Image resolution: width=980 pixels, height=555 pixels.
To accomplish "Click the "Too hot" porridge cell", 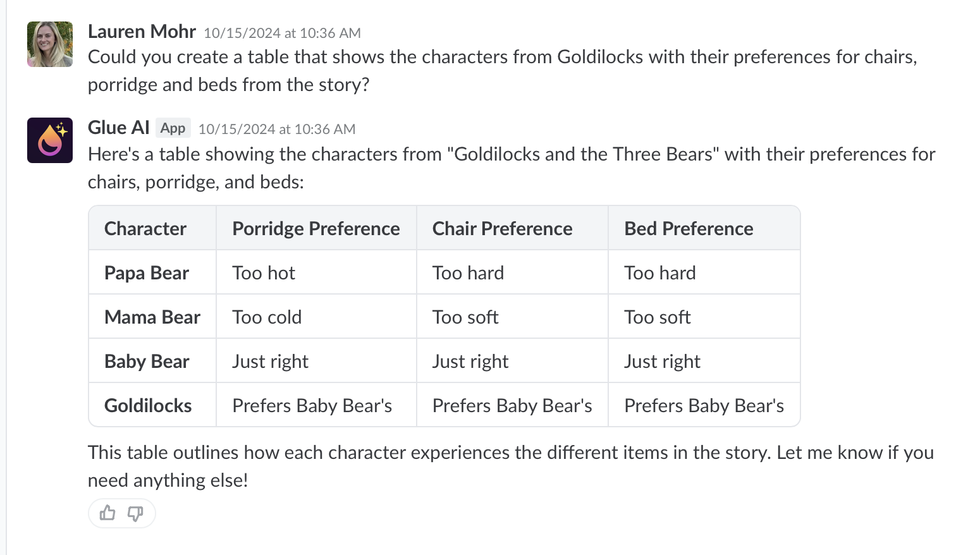I will point(264,272).
